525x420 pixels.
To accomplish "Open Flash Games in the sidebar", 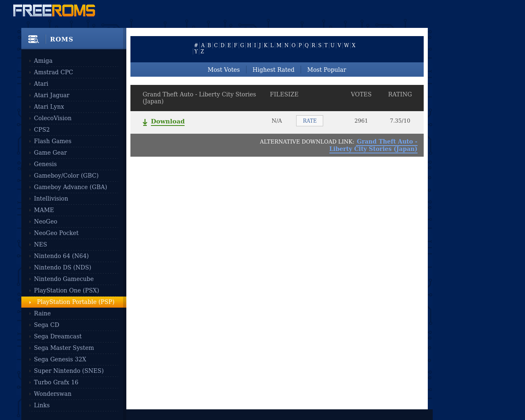I will 52,141.
